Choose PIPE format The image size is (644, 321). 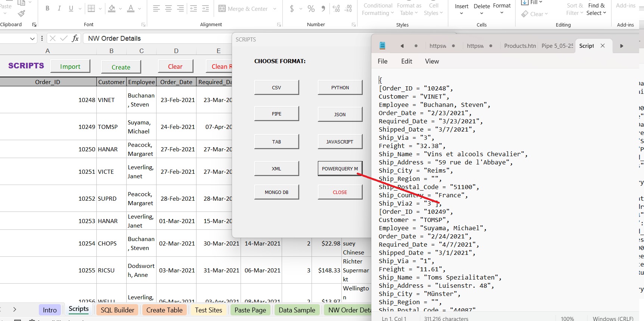click(276, 114)
